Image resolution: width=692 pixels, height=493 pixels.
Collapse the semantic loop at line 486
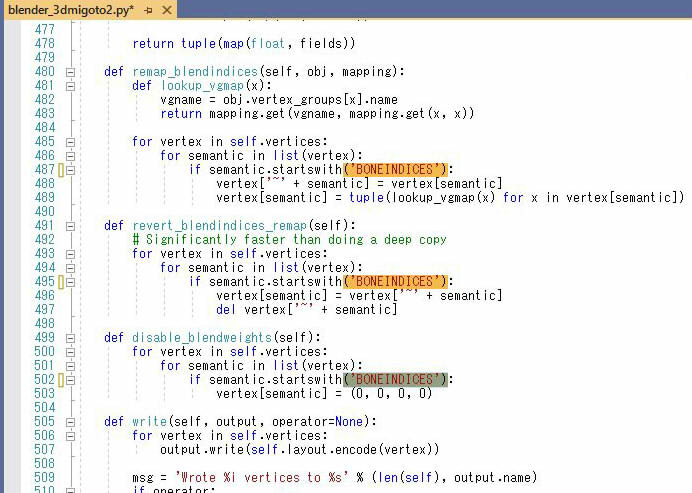click(70, 156)
